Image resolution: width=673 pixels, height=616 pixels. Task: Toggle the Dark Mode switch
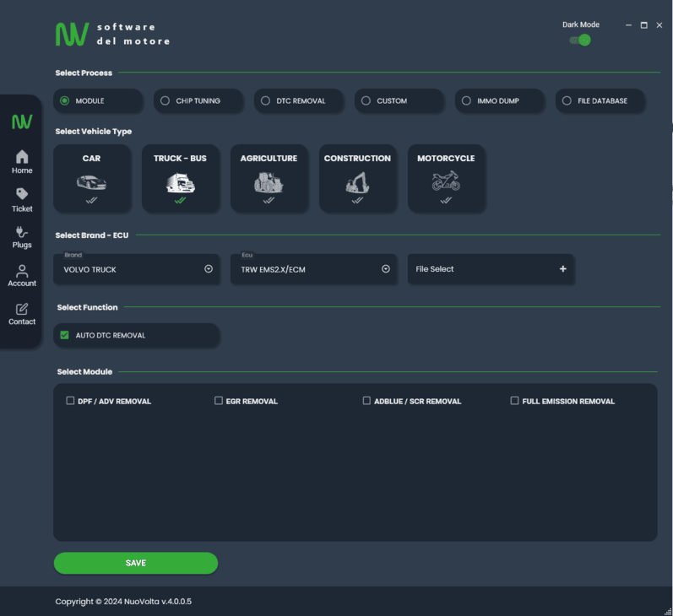coord(580,41)
